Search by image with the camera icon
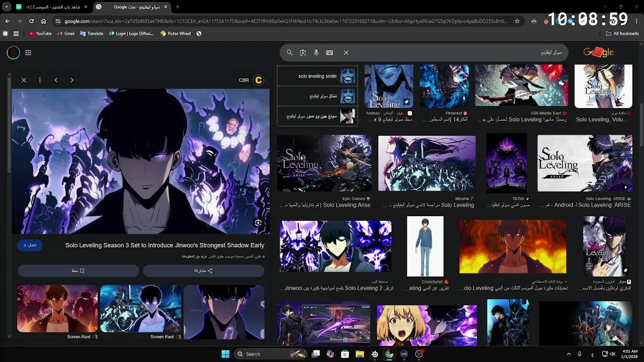The width and height of the screenshot is (644, 362). [x=303, y=52]
